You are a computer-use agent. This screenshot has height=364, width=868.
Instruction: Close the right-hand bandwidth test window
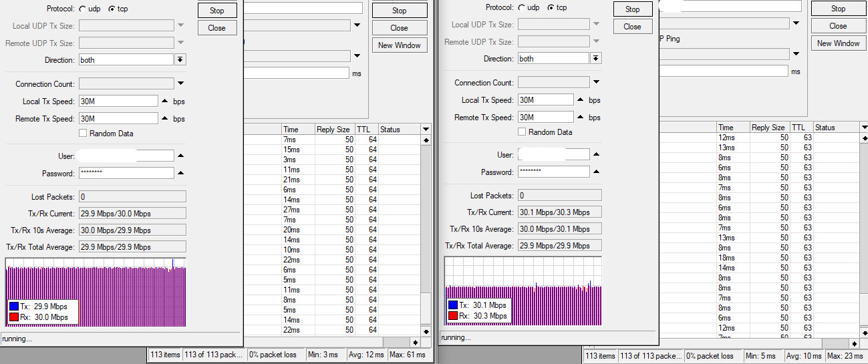tap(632, 27)
